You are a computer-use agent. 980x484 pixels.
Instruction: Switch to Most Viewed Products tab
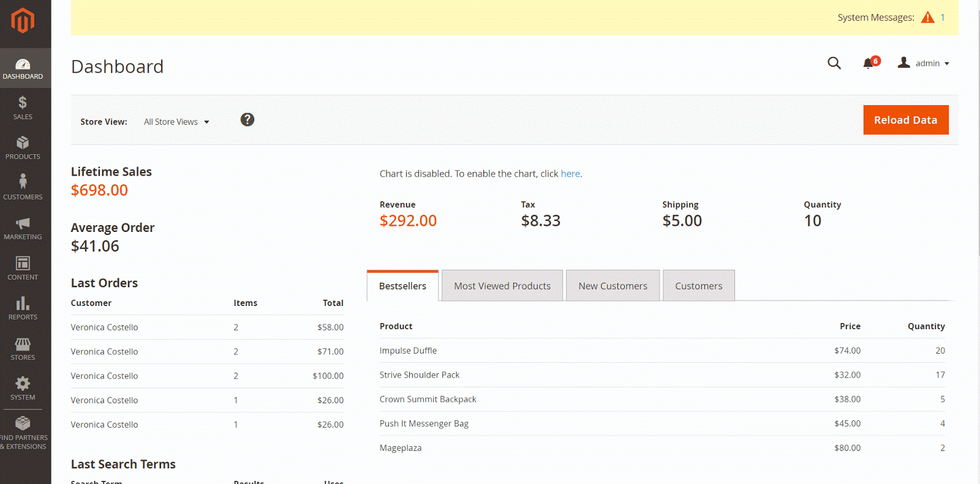pyautogui.click(x=502, y=286)
